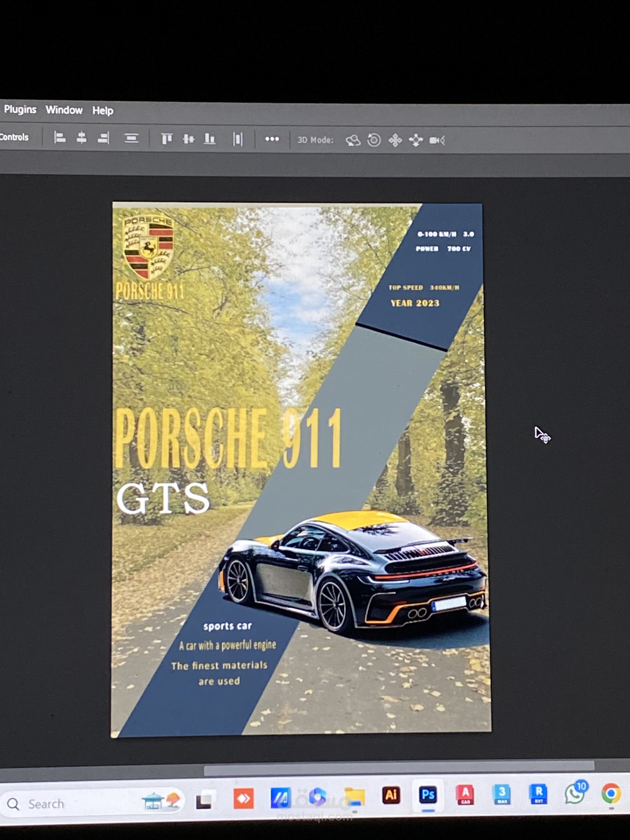Align vertical centers of layers

(x=188, y=139)
